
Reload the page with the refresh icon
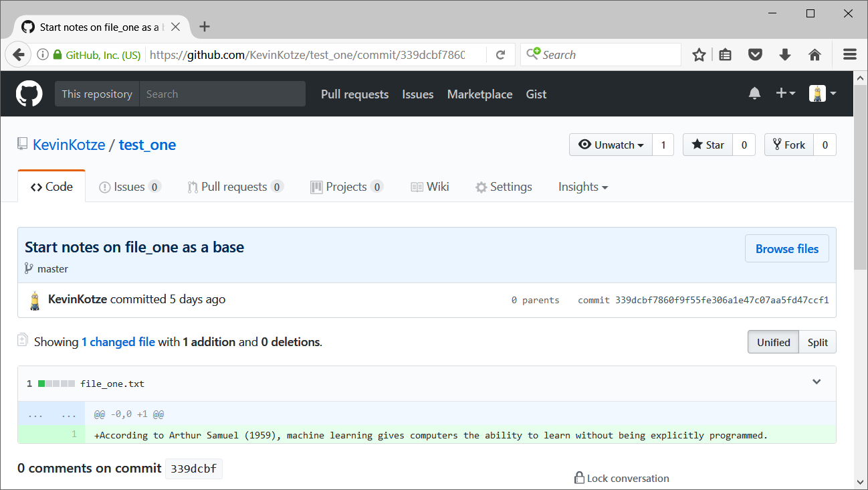tap(500, 55)
